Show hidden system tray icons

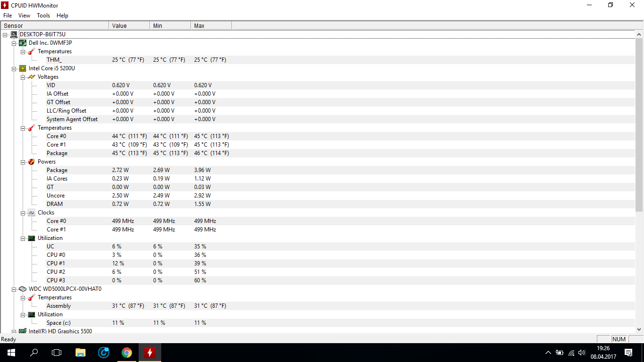click(548, 353)
